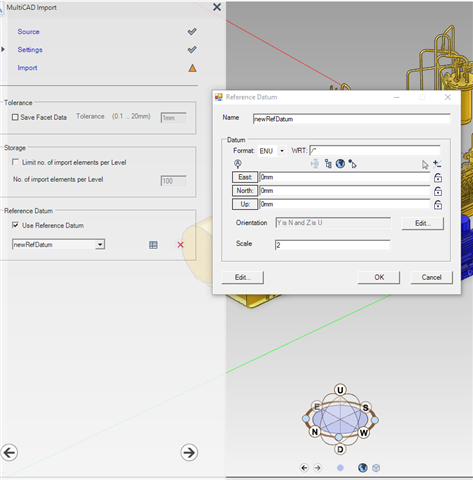Click the North button
Image resolution: width=473 pixels, height=480 pixels.
click(x=245, y=190)
